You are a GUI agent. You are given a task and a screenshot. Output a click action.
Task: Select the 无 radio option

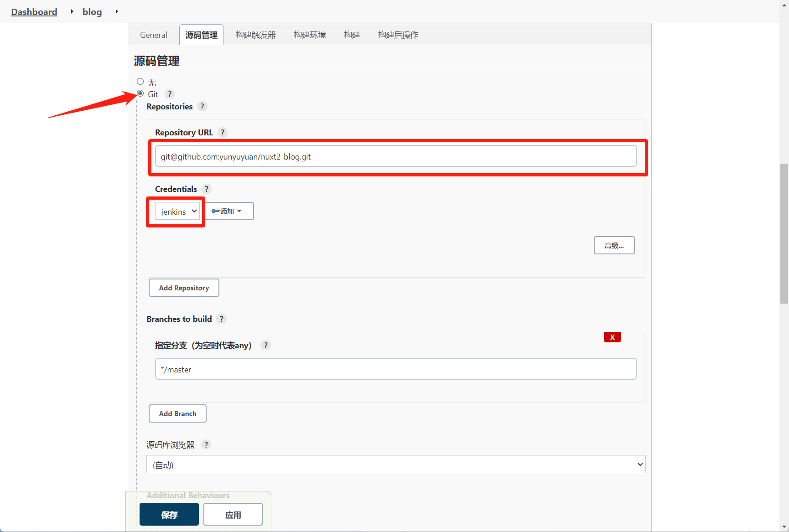tap(140, 82)
